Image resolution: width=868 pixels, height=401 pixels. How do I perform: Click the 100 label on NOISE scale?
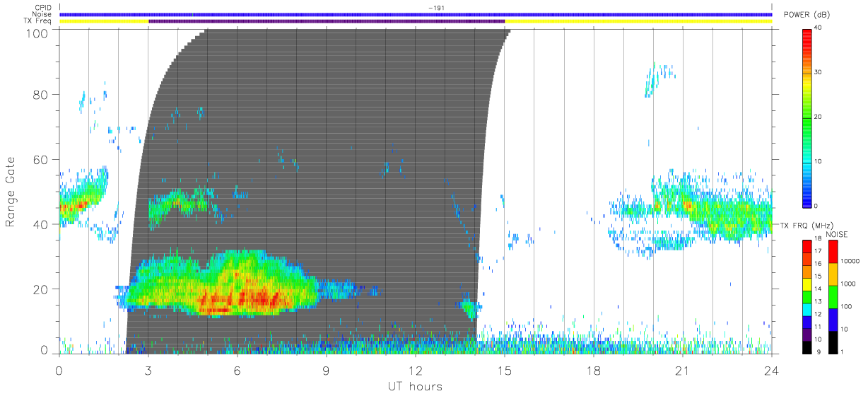(x=845, y=307)
